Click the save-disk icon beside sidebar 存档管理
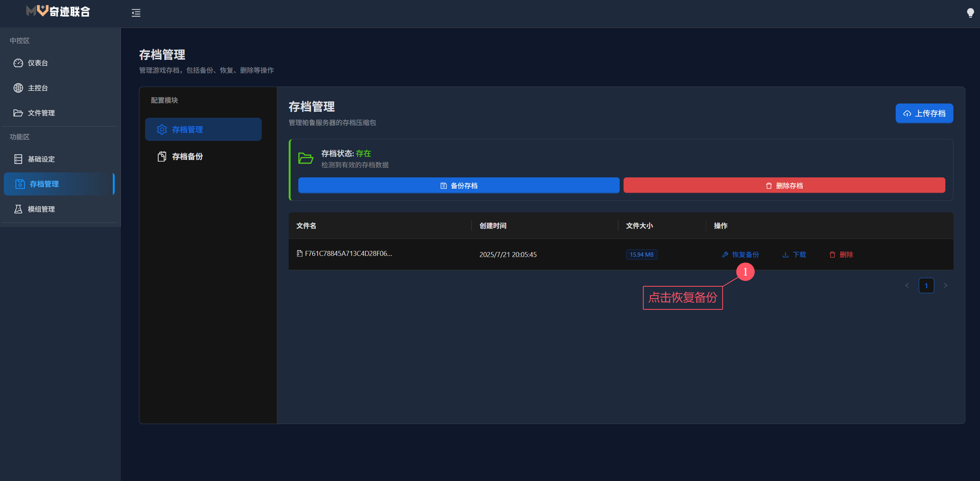980x481 pixels. [20, 184]
